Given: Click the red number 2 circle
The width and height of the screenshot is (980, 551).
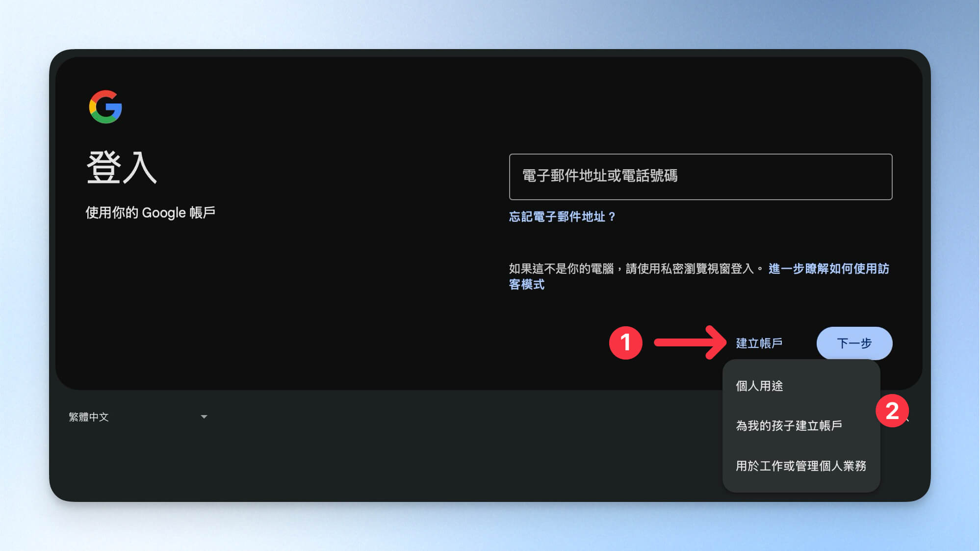Looking at the screenshot, I should point(892,411).
